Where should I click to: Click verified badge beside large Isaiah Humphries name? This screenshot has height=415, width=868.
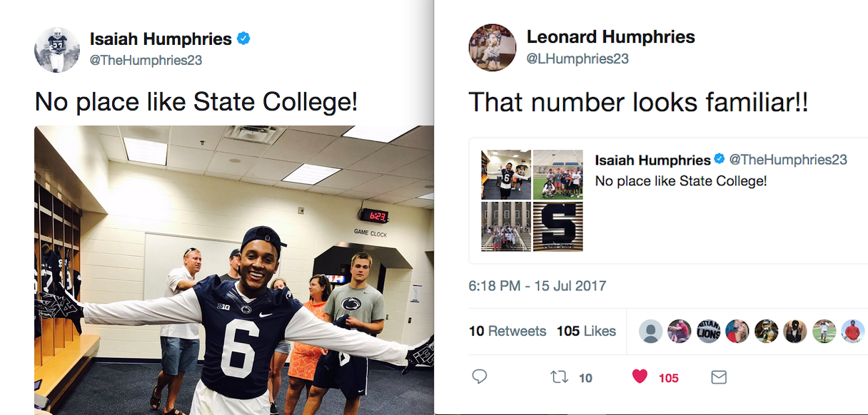243,39
